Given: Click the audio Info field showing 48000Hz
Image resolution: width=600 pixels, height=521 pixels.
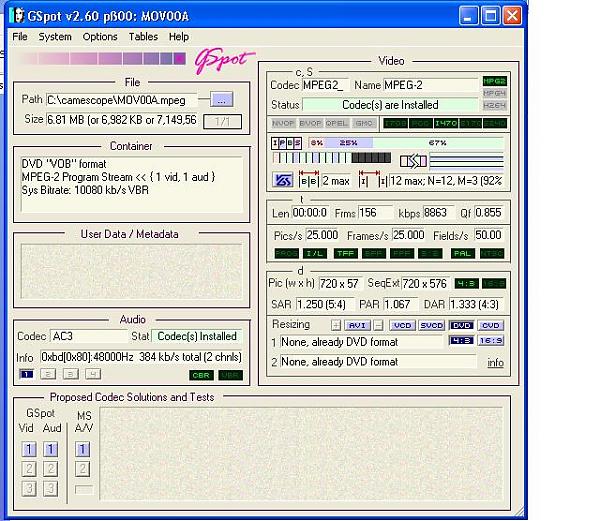Looking at the screenshot, I should click(141, 357).
